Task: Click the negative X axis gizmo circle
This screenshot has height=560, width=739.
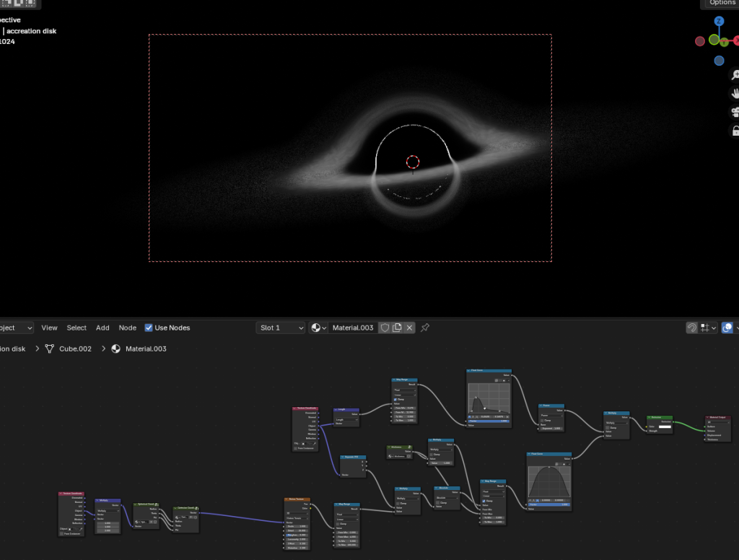Action: pos(700,41)
